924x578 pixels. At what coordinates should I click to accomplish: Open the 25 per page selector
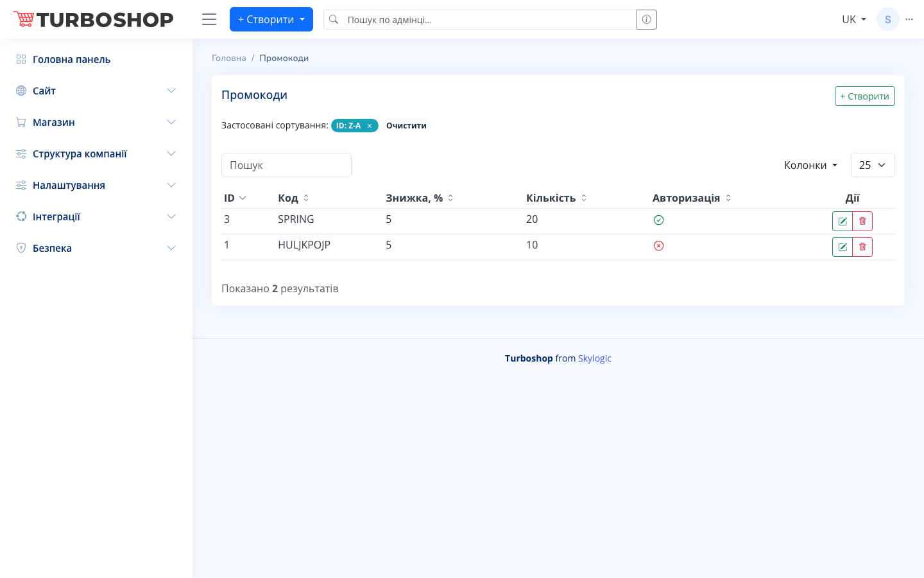click(x=873, y=165)
